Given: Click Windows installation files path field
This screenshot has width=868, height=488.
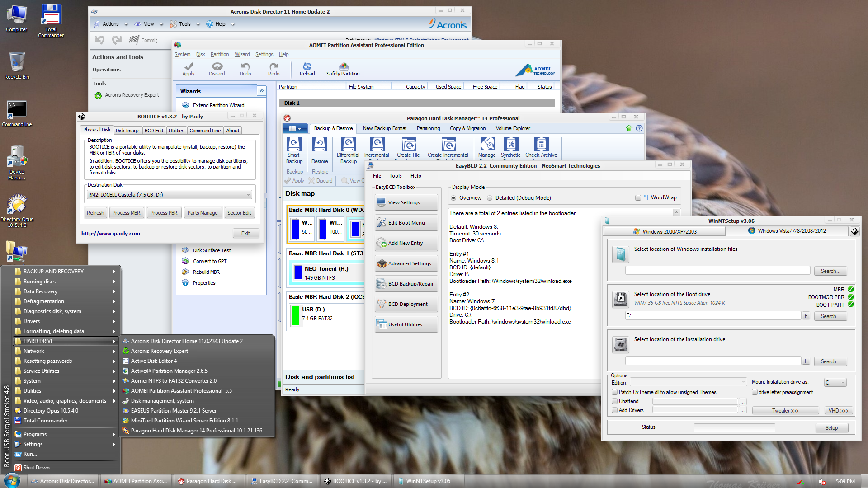Looking at the screenshot, I should (717, 271).
